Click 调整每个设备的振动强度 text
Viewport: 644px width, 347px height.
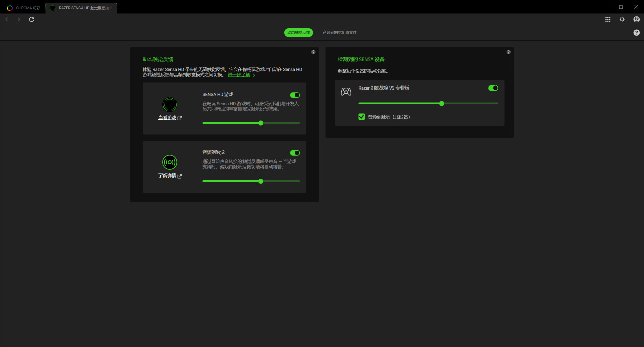[x=363, y=71]
